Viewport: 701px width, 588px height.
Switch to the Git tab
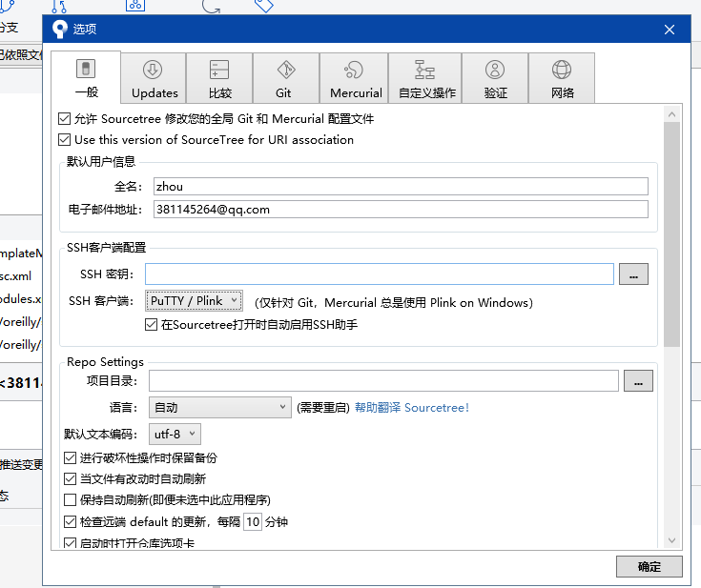click(x=286, y=78)
